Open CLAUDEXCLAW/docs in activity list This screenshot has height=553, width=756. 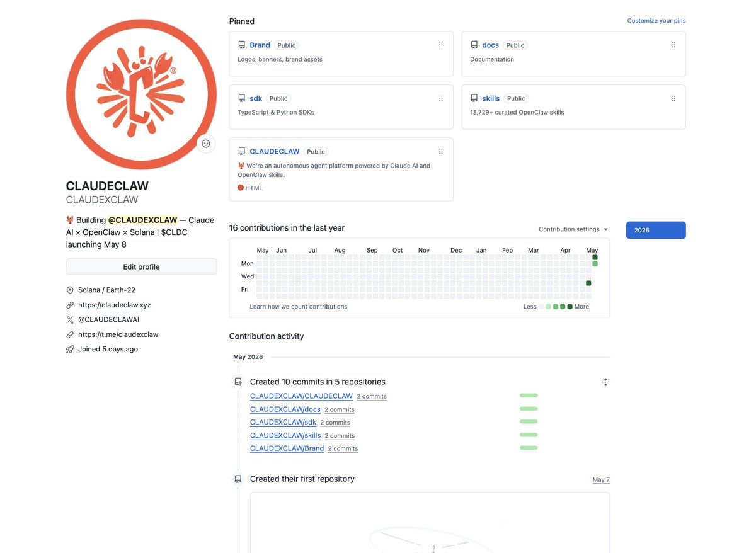pos(285,409)
